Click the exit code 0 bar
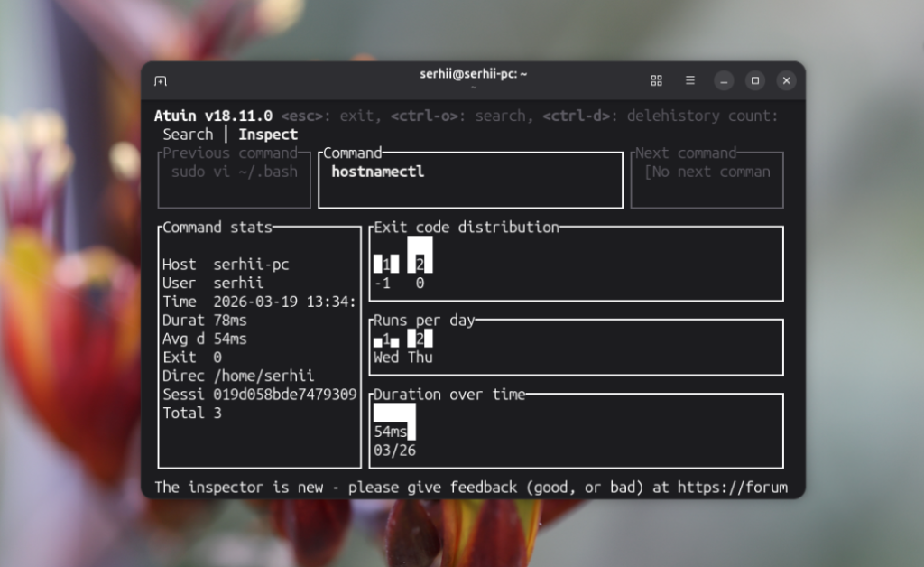Image resolution: width=924 pixels, height=567 pixels. [x=420, y=256]
